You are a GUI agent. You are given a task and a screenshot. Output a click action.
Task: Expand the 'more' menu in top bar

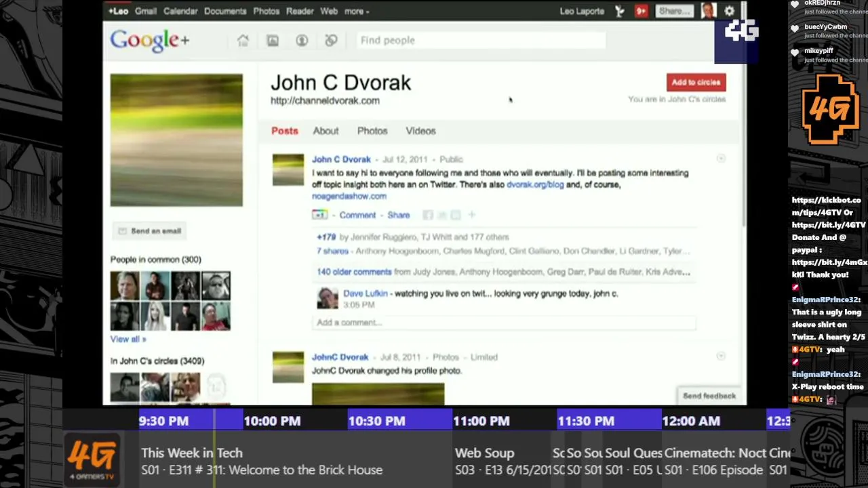pyautogui.click(x=357, y=11)
